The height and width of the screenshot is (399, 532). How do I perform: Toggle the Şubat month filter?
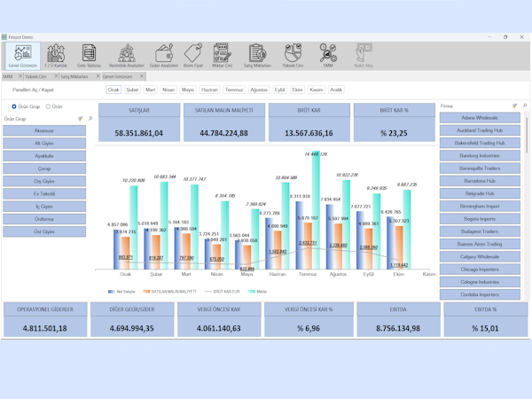pyautogui.click(x=132, y=90)
